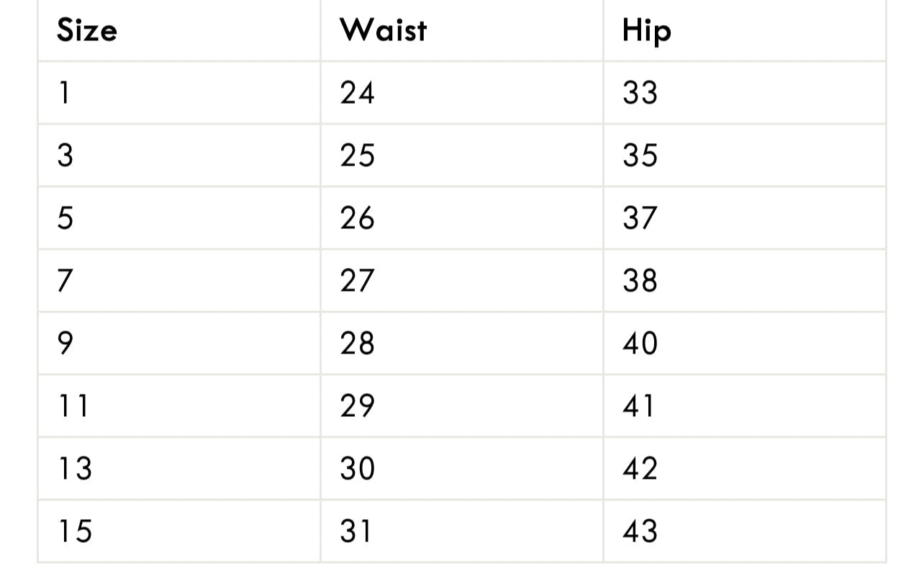Select hip measurement 38
This screenshot has width=924, height=576.
pyautogui.click(x=640, y=280)
